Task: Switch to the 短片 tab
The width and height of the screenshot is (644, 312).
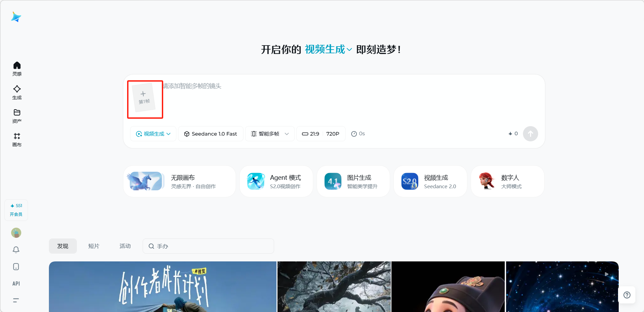Action: (94, 246)
